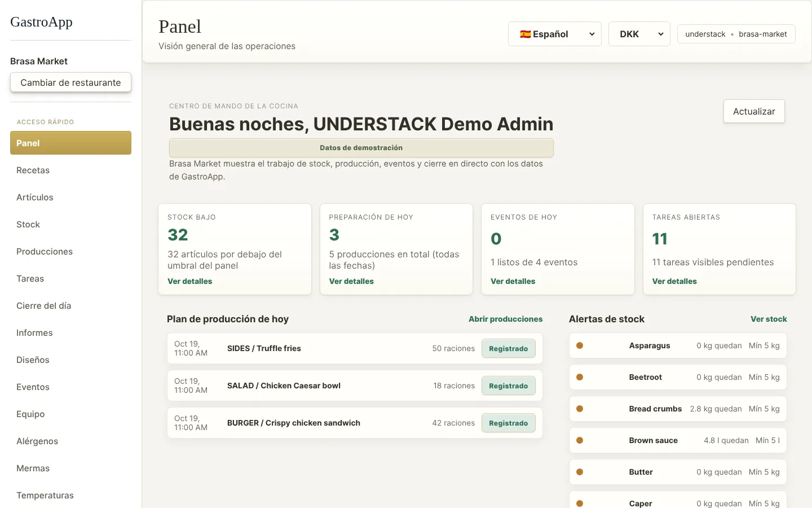
Task: Open the Stock sidebar item
Action: (x=70, y=224)
